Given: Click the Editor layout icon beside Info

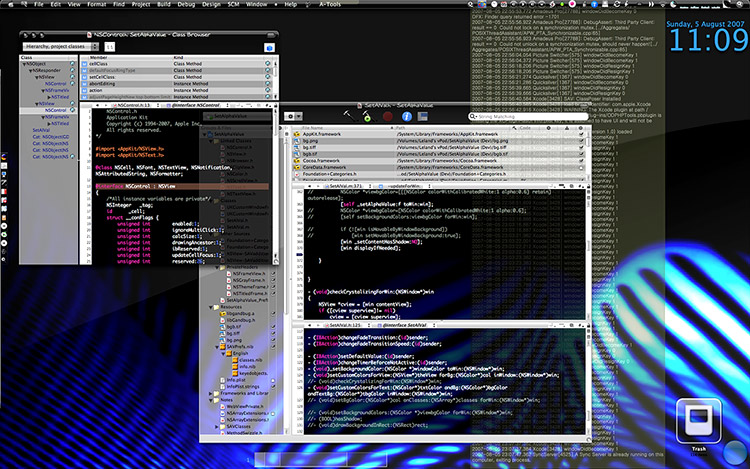Looking at the screenshot, I should tap(422, 116).
